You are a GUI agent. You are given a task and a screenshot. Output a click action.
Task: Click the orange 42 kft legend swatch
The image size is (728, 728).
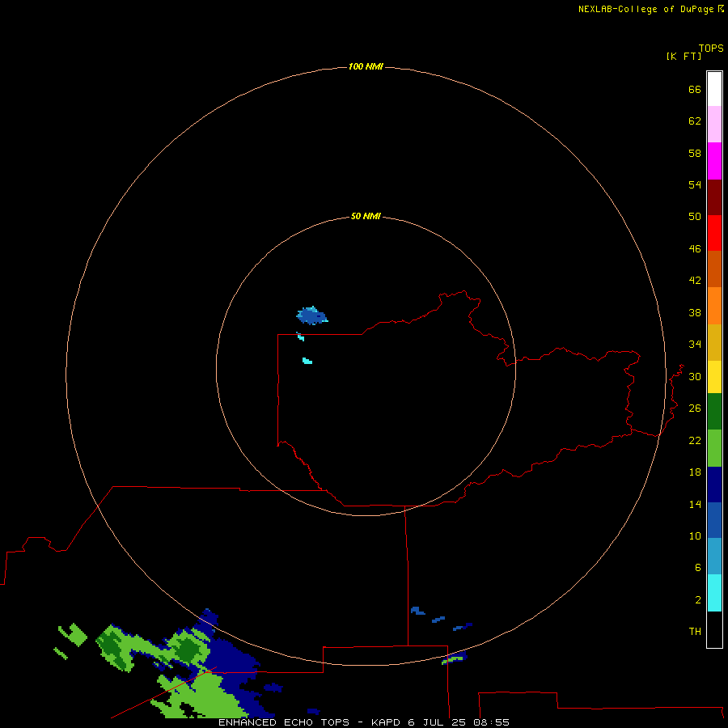coord(714,306)
